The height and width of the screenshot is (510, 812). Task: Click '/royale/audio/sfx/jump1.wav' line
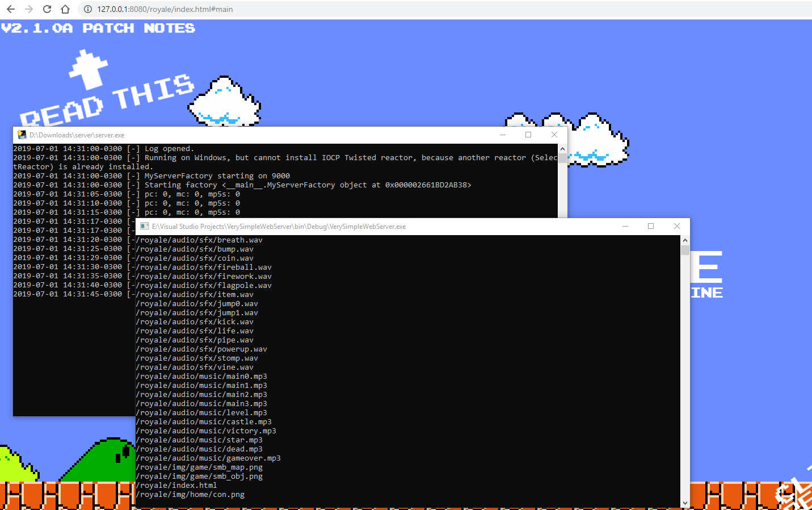tap(197, 313)
